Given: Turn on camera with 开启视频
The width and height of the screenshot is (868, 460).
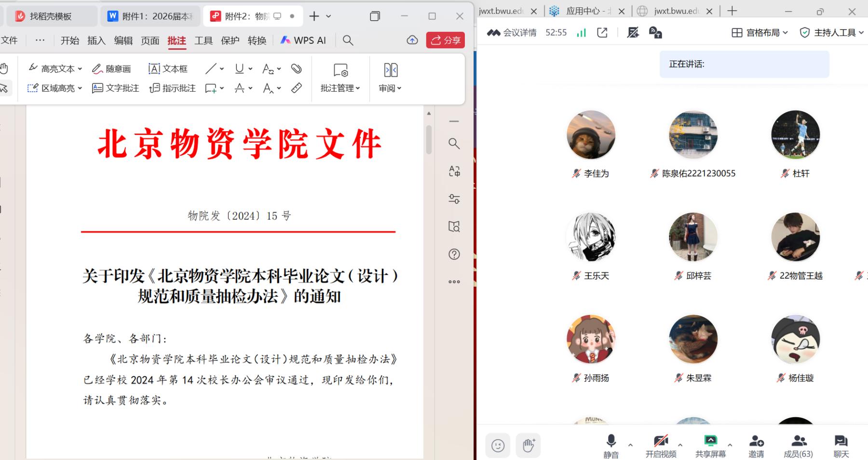Looking at the screenshot, I should click(x=661, y=446).
